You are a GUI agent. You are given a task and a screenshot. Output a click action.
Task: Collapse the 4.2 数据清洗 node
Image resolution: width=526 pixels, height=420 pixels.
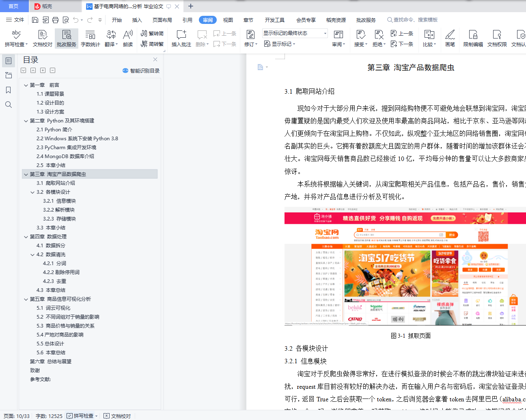click(x=32, y=255)
